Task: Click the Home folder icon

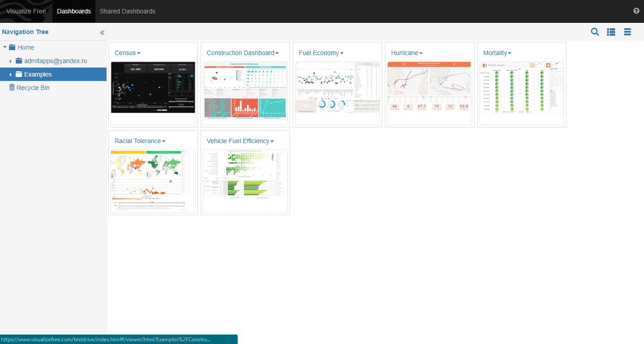Action: tap(12, 47)
